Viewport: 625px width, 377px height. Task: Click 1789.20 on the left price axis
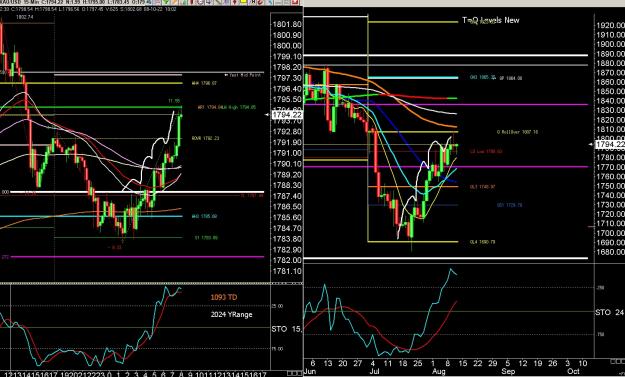tap(287, 175)
